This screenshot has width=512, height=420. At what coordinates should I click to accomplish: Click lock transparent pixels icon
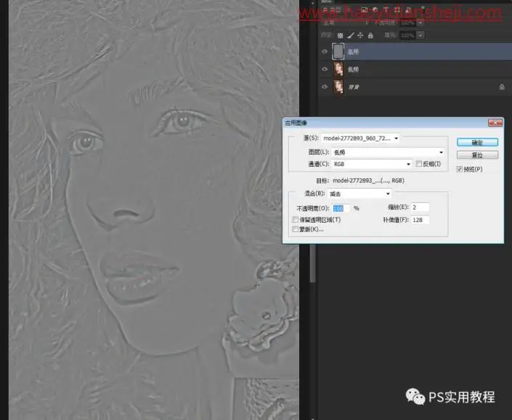coord(341,36)
